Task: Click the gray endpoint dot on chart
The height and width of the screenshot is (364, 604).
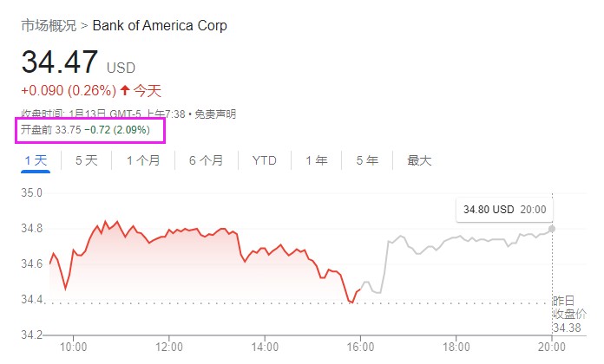Action: coord(553,229)
